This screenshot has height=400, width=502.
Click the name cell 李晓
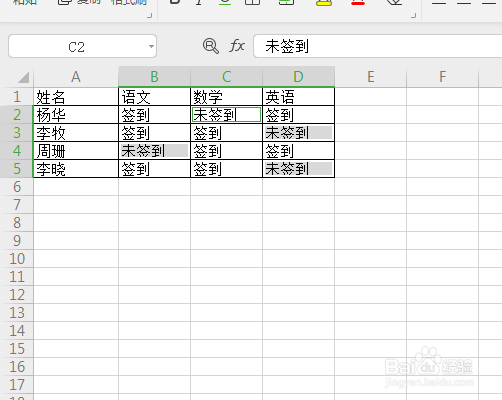click(76, 169)
